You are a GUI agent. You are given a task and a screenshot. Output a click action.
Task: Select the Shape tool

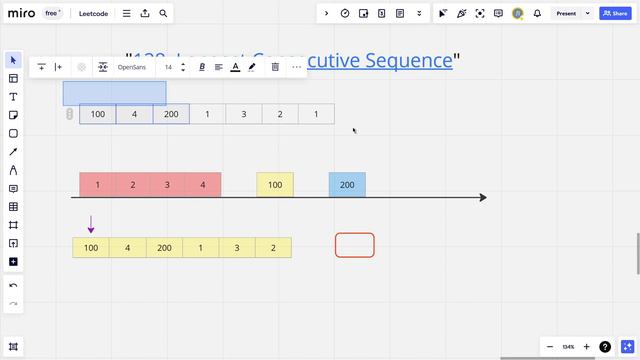pyautogui.click(x=13, y=133)
